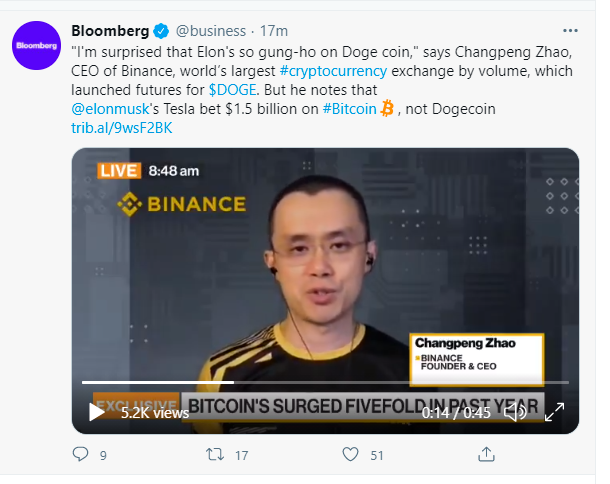Click the retweet arrows icon
Image resolution: width=610 pixels, height=484 pixels.
215,454
